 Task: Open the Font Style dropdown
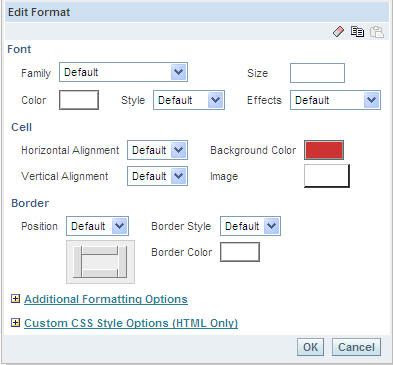tap(189, 100)
